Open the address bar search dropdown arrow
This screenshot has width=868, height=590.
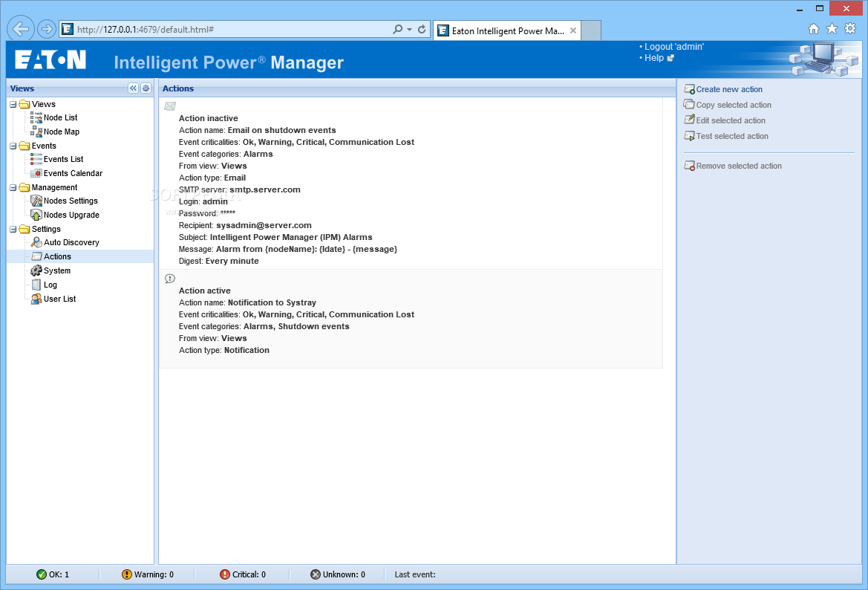point(410,30)
